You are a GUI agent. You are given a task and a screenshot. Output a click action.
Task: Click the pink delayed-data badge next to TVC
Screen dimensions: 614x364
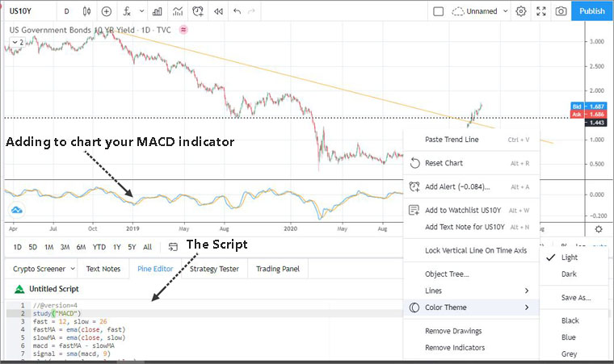pyautogui.click(x=183, y=30)
